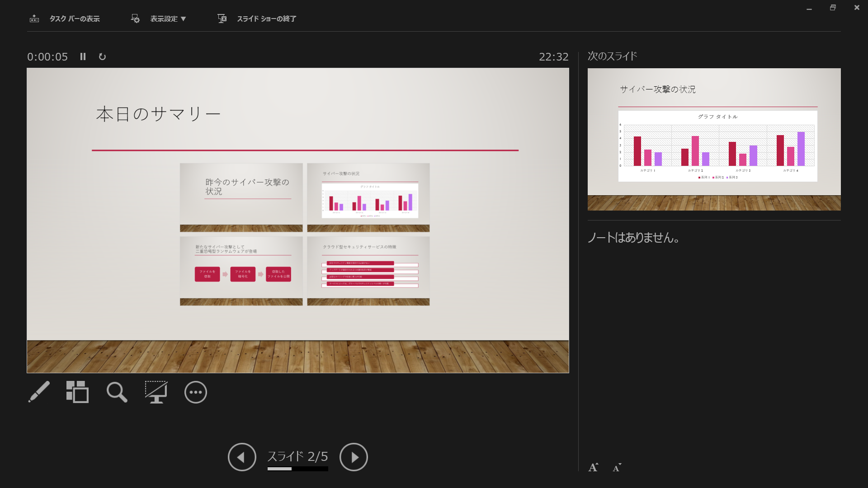Screen dimensions: 868x488
Task: Enlarge notes text with larger A button
Action: pyautogui.click(x=593, y=468)
